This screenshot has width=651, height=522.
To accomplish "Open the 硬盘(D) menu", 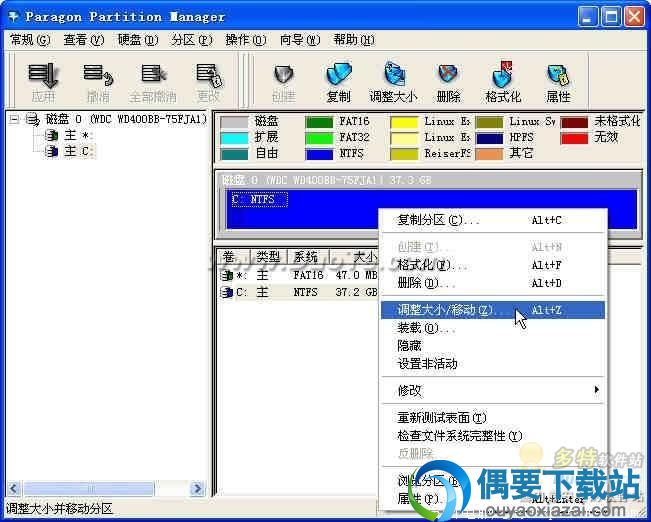I will tap(138, 40).
